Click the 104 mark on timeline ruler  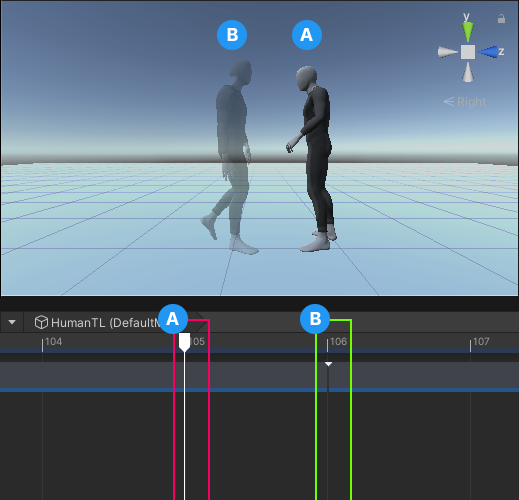point(53,342)
